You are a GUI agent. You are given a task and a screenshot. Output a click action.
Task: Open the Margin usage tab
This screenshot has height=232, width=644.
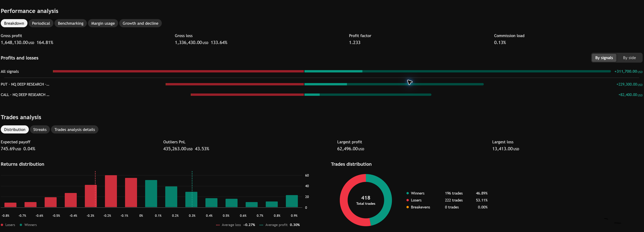(103, 23)
